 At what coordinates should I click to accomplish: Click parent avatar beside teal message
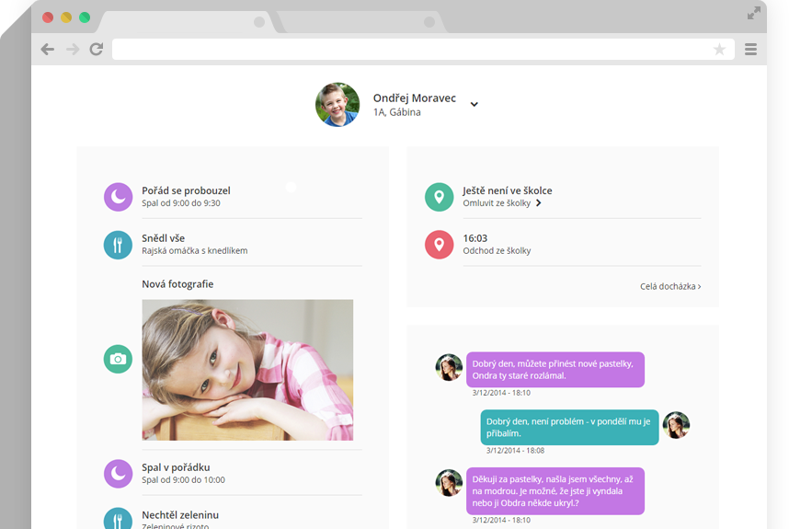point(676,425)
